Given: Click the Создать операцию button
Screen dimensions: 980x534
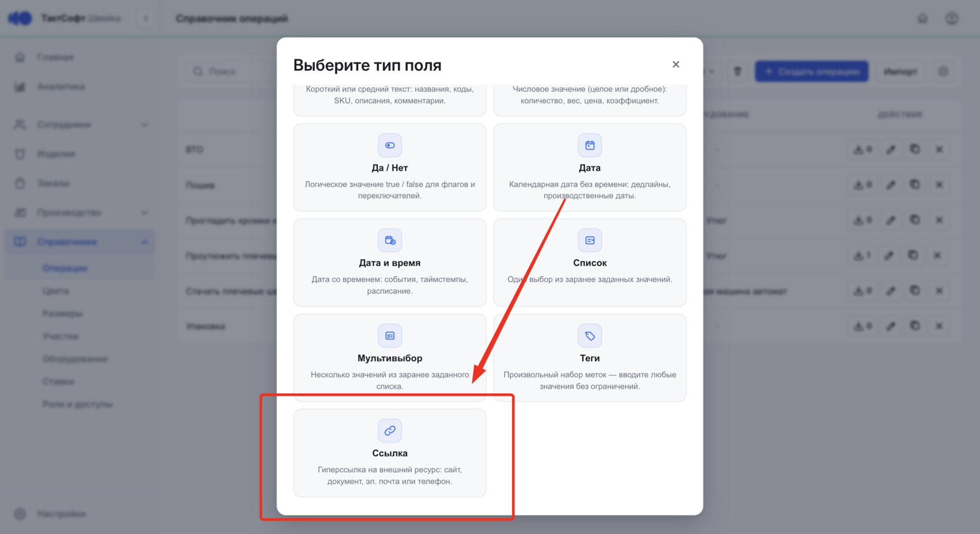Looking at the screenshot, I should pos(812,71).
